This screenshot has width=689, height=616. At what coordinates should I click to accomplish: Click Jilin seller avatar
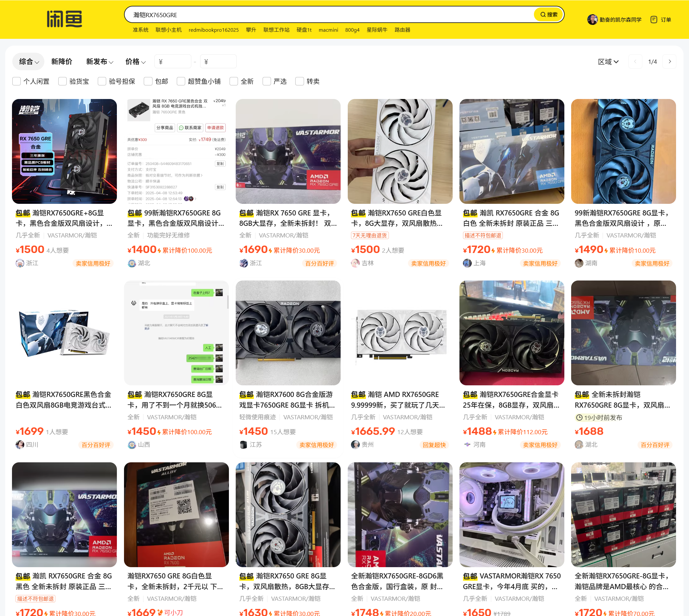[355, 263]
